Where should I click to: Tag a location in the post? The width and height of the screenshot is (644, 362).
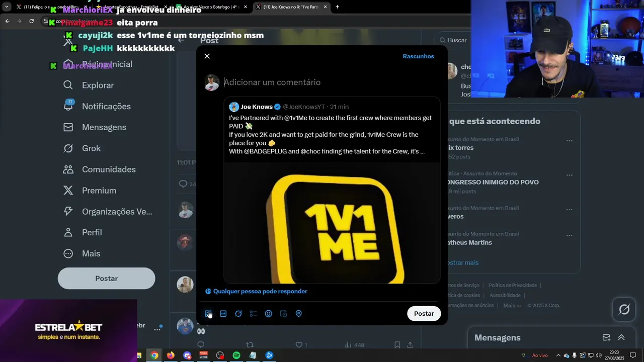(x=299, y=314)
